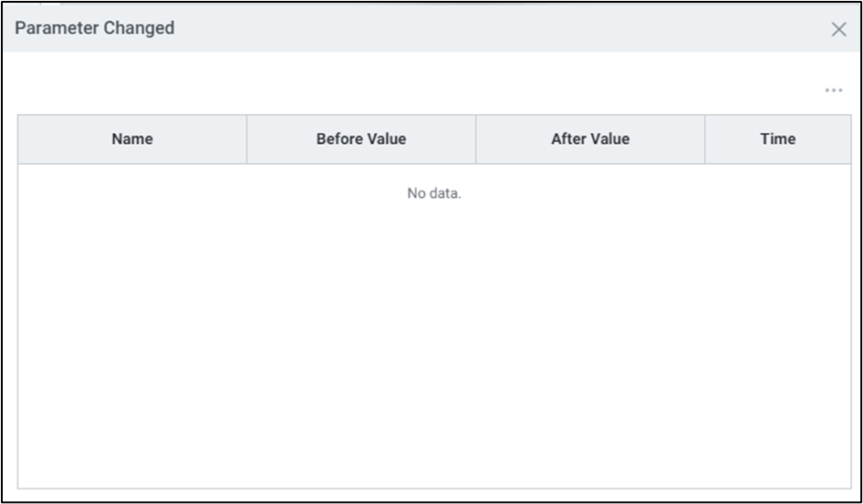The width and height of the screenshot is (863, 504).
Task: Click the empty table body center
Action: [434, 337]
